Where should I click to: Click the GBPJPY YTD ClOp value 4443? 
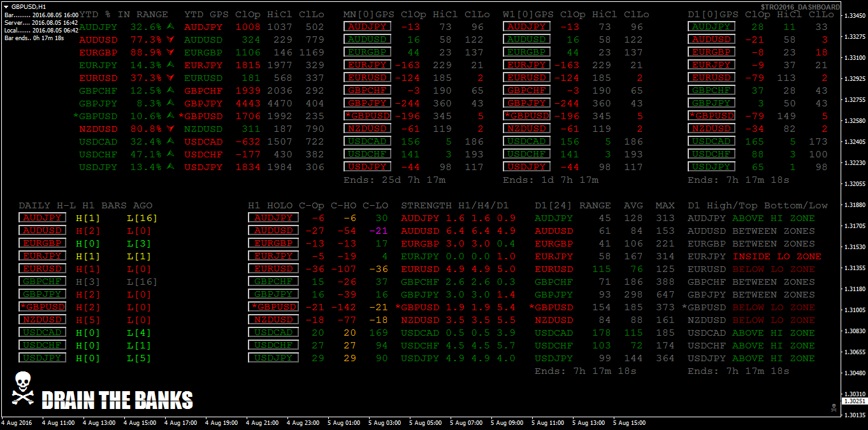point(248,103)
